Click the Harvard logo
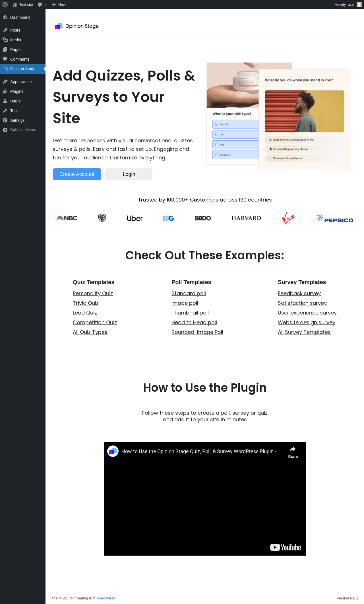 246,218
